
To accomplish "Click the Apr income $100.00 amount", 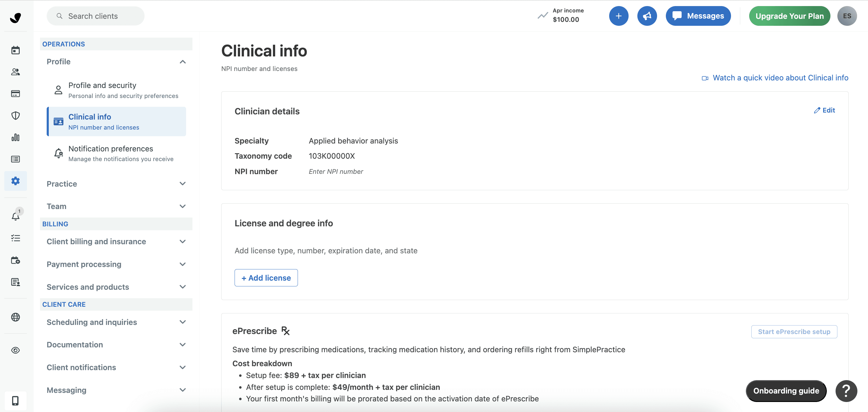I will click(x=566, y=20).
